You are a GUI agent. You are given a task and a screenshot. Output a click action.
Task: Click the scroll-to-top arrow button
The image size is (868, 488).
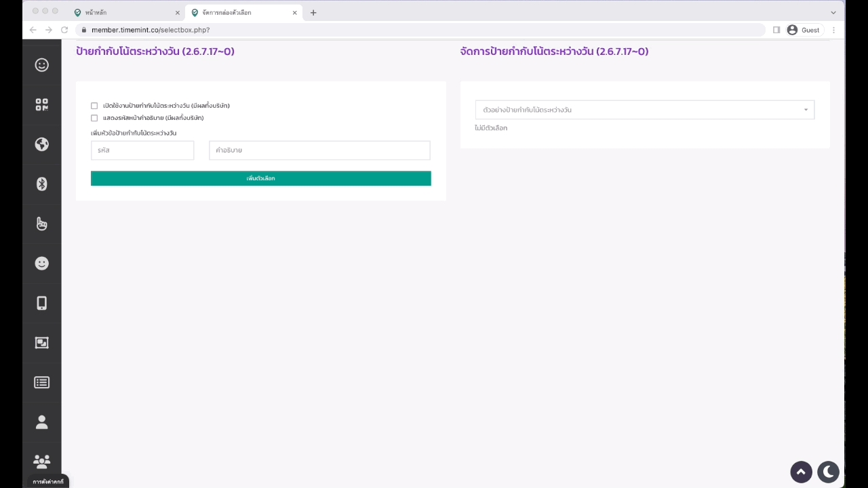point(801,472)
